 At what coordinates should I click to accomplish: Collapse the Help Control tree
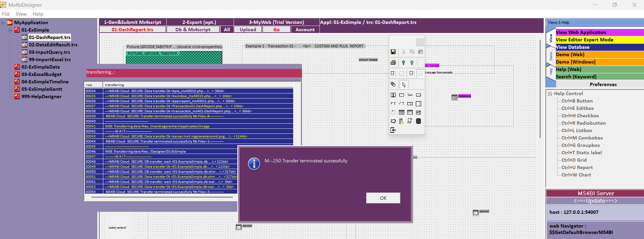tap(550, 94)
